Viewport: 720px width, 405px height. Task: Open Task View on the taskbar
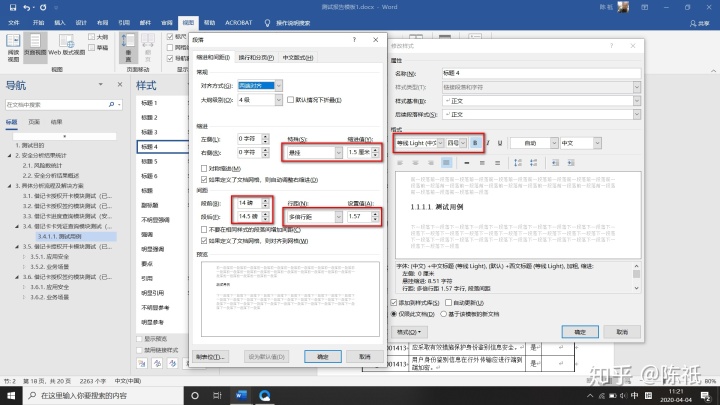pyautogui.click(x=217, y=395)
